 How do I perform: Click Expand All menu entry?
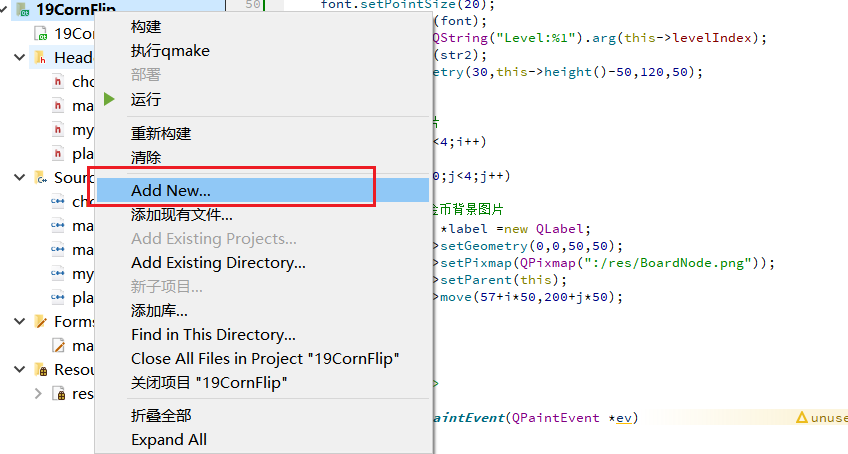[169, 440]
